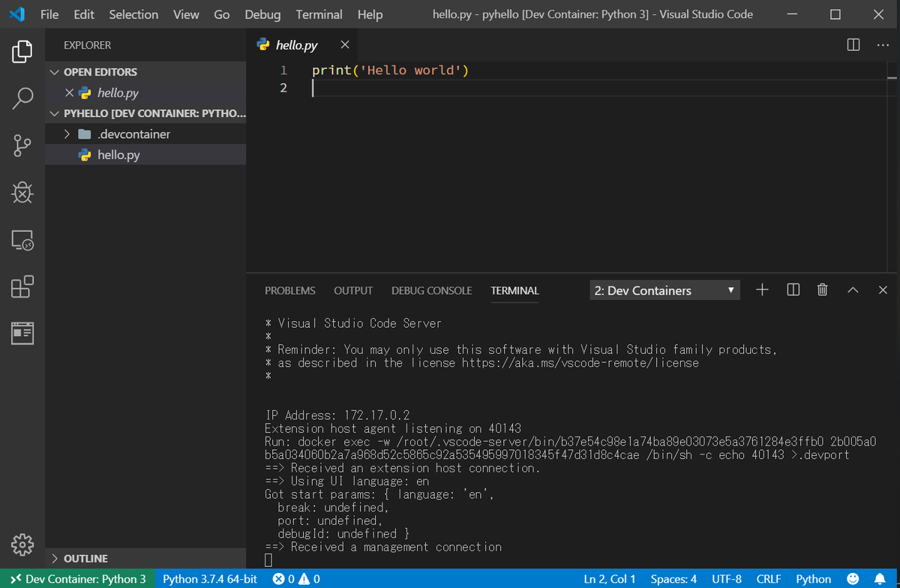The height and width of the screenshot is (588, 900).
Task: Open the Source Control view
Action: coord(22,145)
